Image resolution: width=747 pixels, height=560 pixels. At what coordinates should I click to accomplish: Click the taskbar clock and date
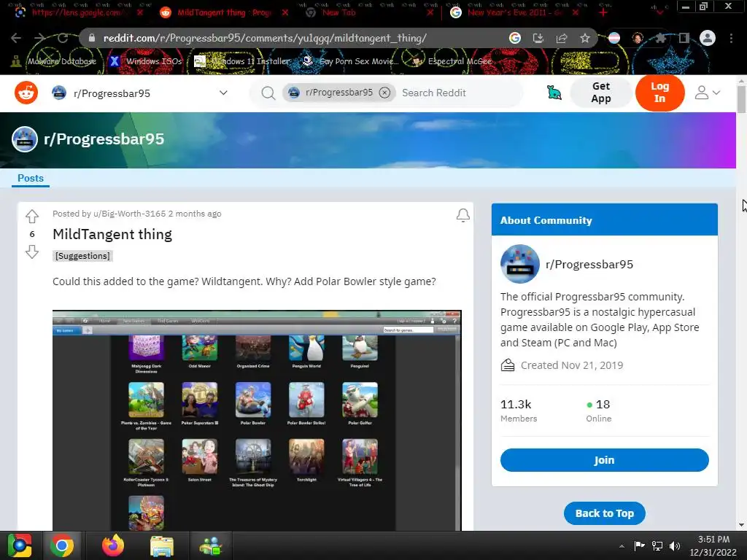[713, 545]
